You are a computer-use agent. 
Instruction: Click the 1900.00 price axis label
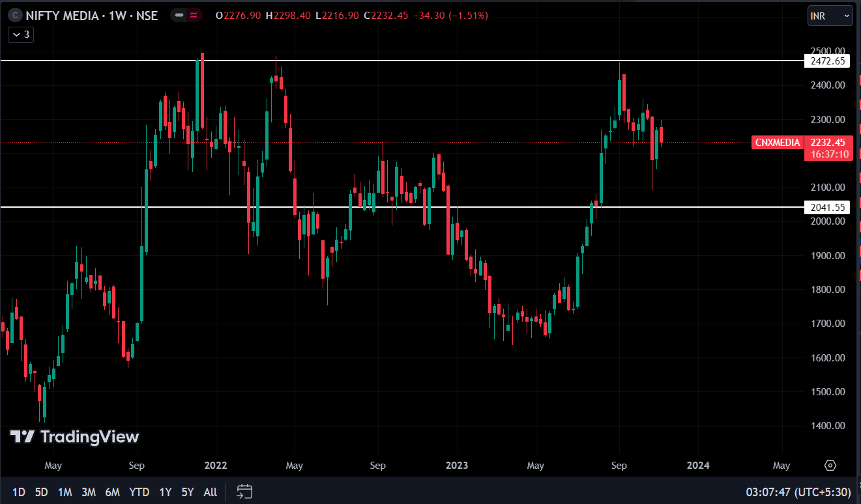(x=826, y=256)
